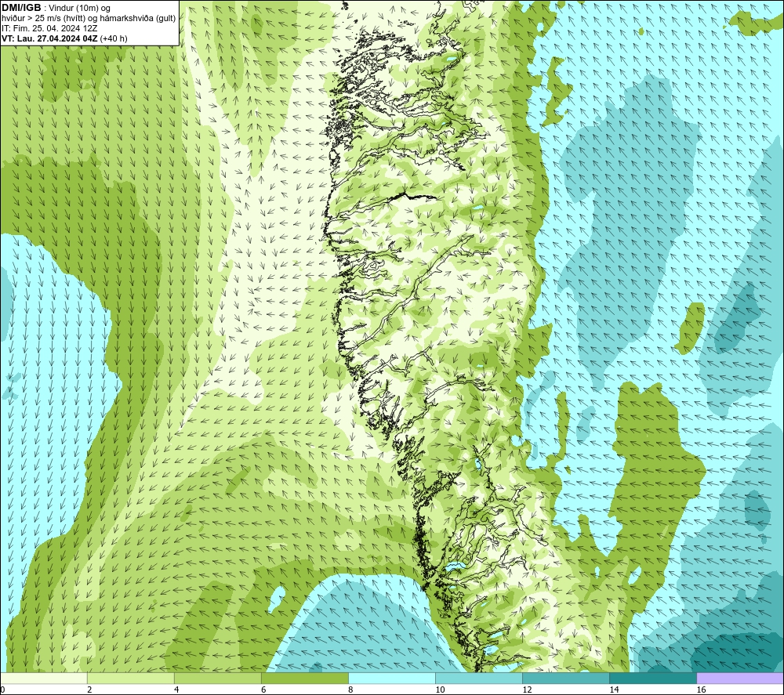Screen dimensions: 784x695
Task: Select the purple above-16 m/s color swatch
Action: [740, 678]
